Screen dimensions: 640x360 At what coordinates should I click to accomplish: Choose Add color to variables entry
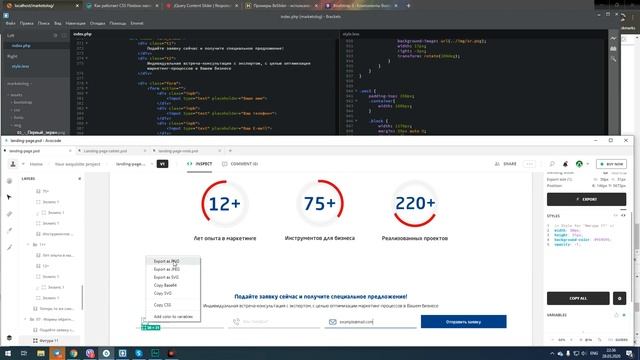[173, 317]
